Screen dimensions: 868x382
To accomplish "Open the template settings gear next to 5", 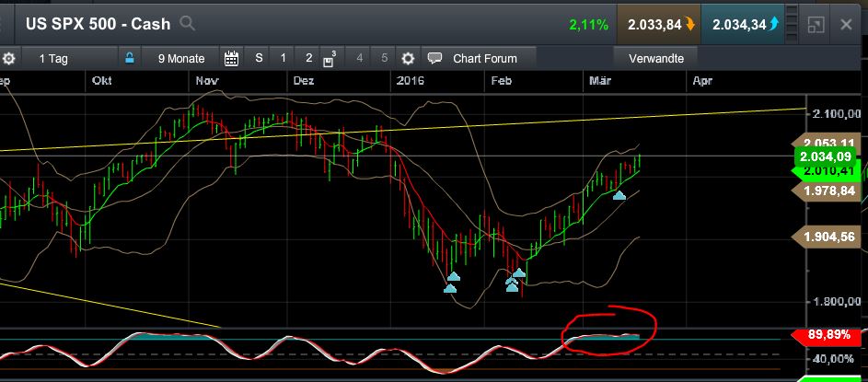I will click(x=408, y=58).
